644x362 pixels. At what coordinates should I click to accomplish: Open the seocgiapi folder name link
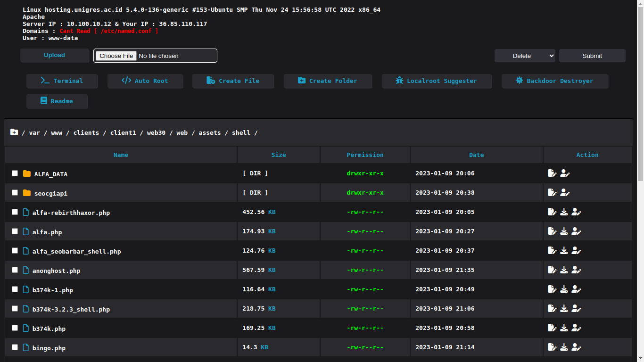(51, 194)
